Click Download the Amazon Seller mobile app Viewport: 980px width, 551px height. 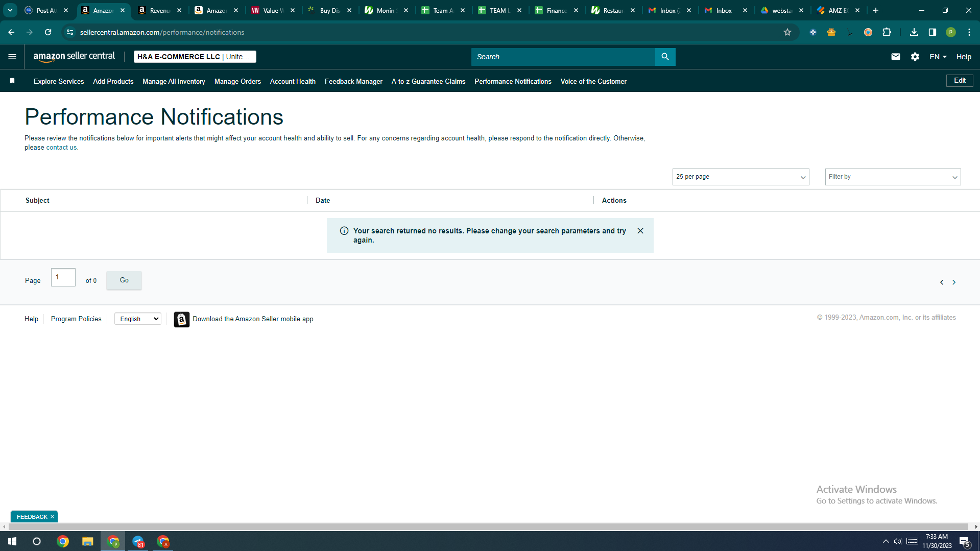click(253, 319)
